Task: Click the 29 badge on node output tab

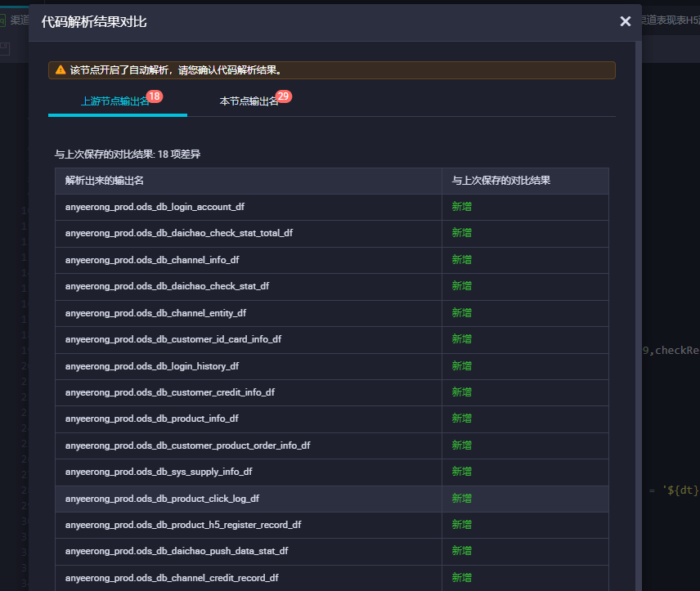Action: [284, 96]
